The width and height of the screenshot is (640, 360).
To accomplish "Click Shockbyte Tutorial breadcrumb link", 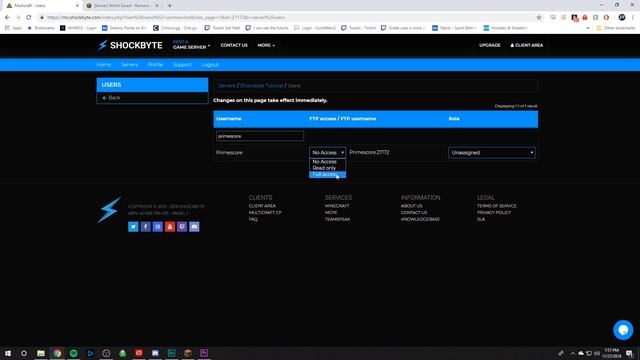I will click(261, 86).
